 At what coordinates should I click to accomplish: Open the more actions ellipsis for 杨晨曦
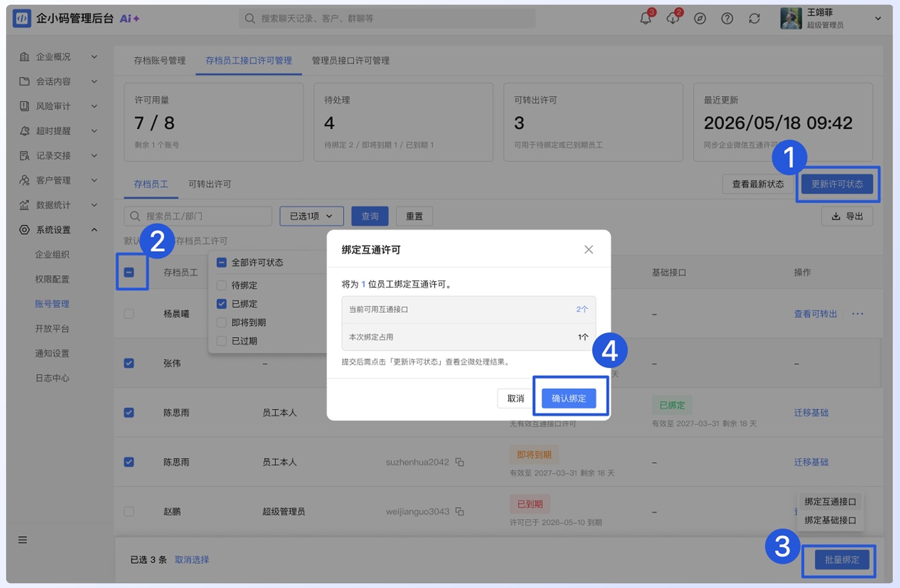click(x=857, y=314)
